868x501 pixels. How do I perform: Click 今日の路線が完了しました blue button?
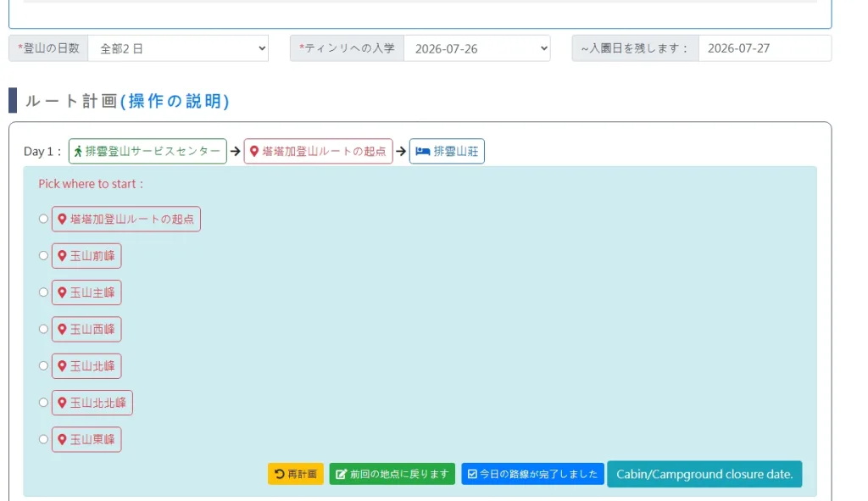coord(532,474)
